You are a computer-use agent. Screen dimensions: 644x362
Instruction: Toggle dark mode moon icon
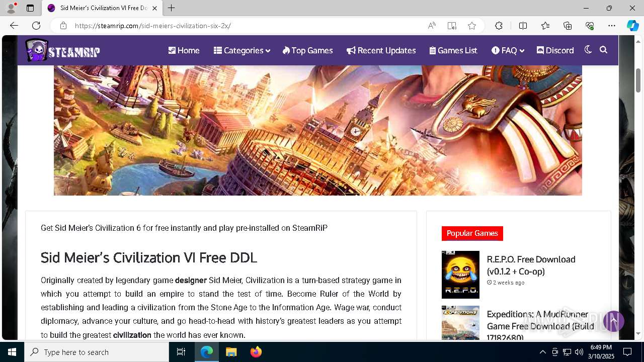click(588, 50)
